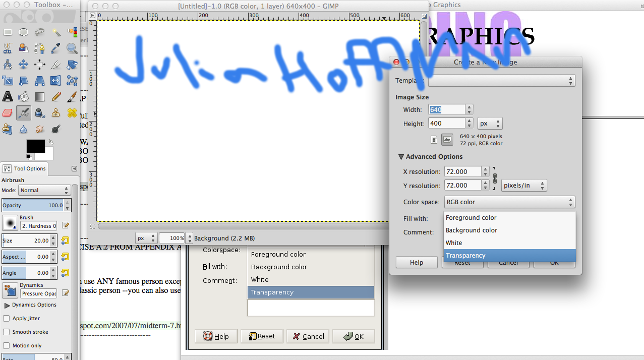
Task: Enable the Motion only checkbox
Action: tap(7, 345)
